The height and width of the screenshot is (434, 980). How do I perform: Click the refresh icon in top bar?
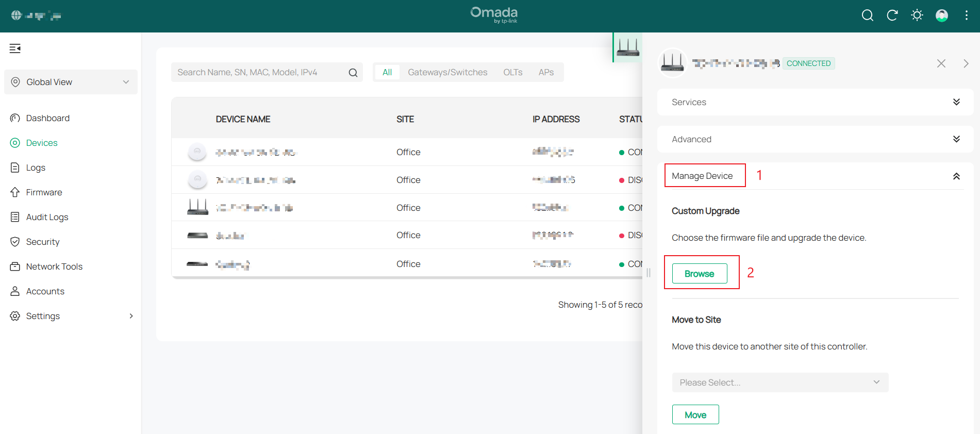coord(892,15)
